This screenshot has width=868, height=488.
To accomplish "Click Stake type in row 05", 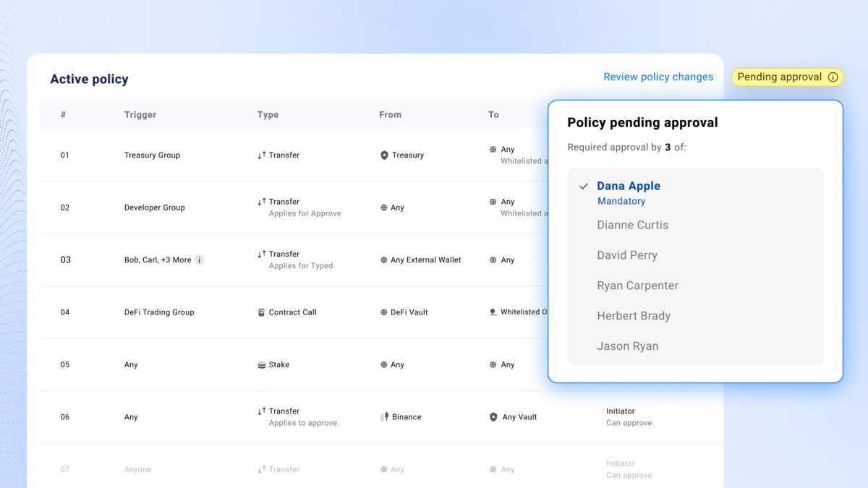I will [278, 364].
